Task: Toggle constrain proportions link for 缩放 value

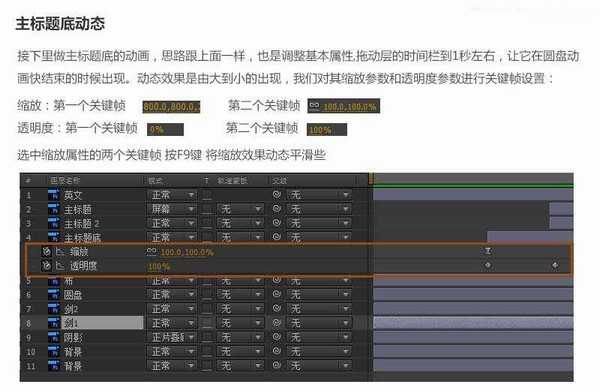Action: tap(152, 251)
